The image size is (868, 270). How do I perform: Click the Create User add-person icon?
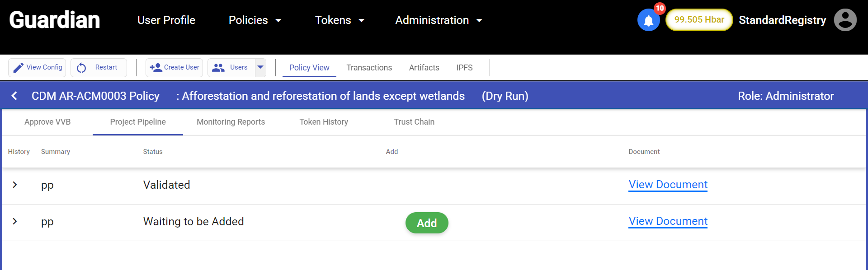(x=156, y=68)
